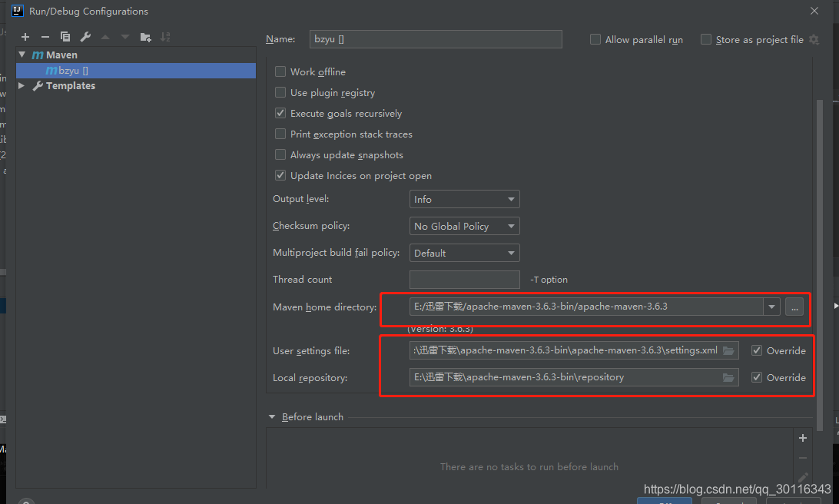Toggle Allow parallel run checkbox
The image size is (839, 504).
point(595,40)
